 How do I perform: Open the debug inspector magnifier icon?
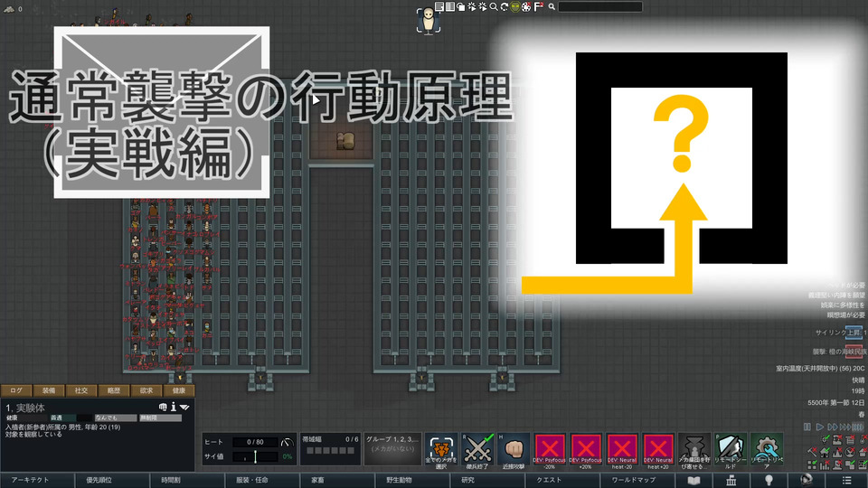(x=494, y=6)
